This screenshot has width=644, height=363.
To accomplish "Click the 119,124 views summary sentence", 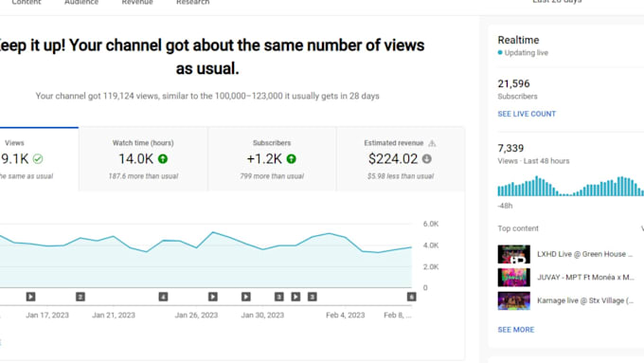I will coord(207,96).
